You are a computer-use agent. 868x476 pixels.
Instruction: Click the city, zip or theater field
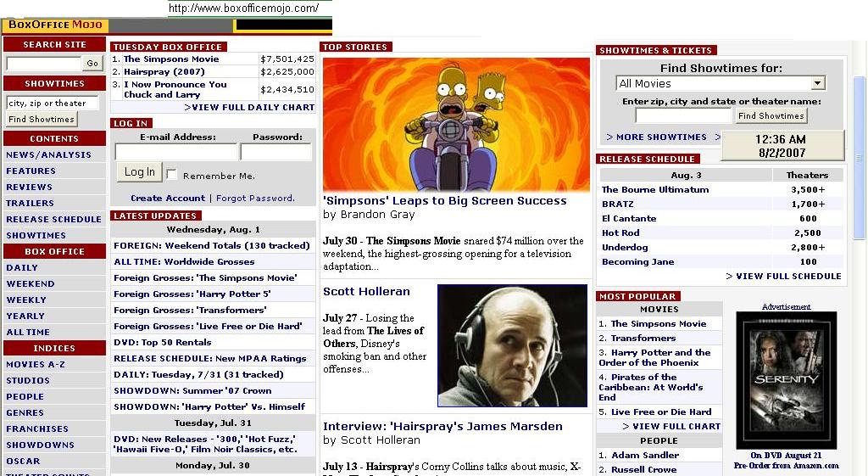(x=52, y=103)
